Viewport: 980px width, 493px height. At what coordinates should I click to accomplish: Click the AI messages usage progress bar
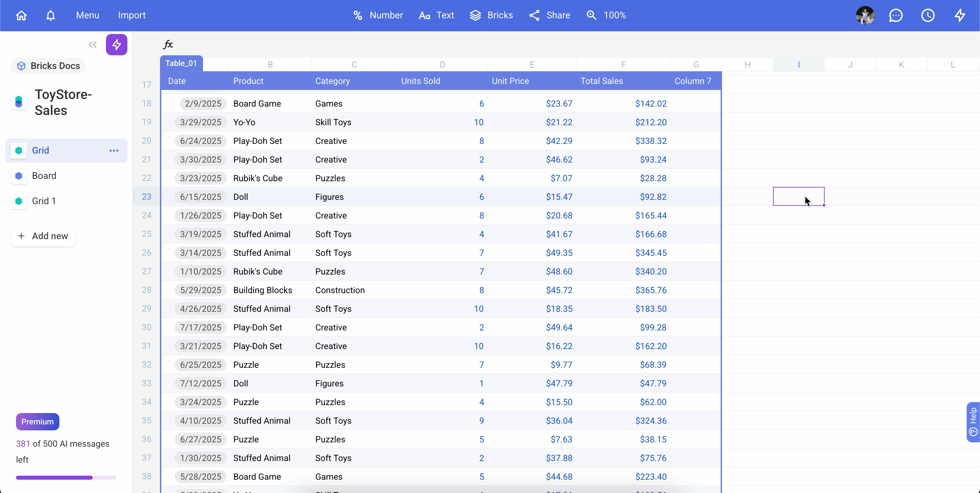pos(66,477)
